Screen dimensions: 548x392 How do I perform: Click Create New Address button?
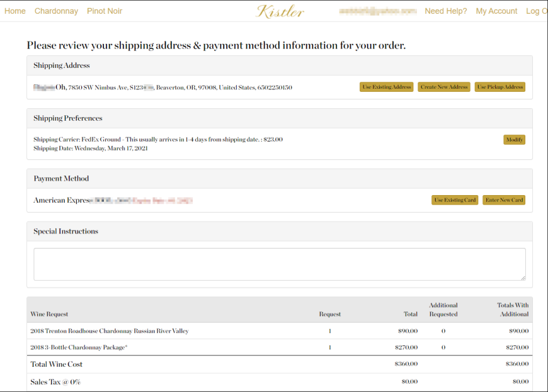click(444, 87)
